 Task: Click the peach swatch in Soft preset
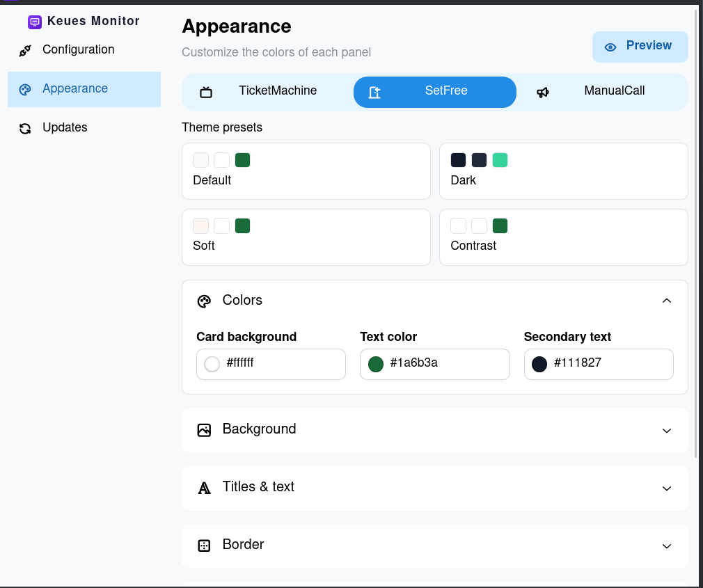[x=201, y=226]
